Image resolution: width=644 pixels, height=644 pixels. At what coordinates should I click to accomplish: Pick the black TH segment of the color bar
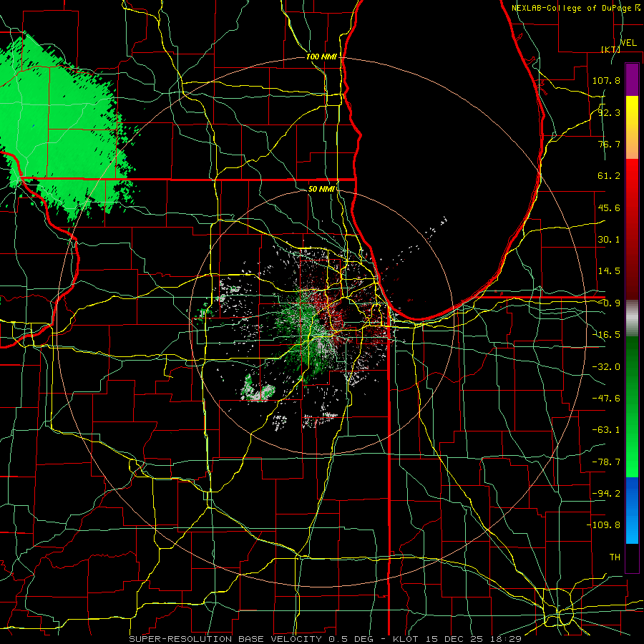point(632,557)
